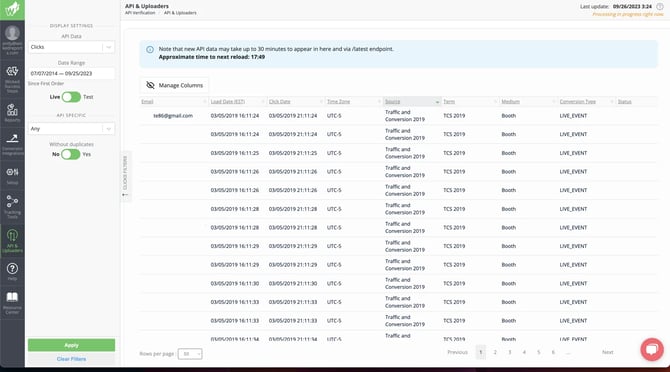The image size is (670, 372).
Task: Sort by the Click Date column header
Action: [x=279, y=102]
